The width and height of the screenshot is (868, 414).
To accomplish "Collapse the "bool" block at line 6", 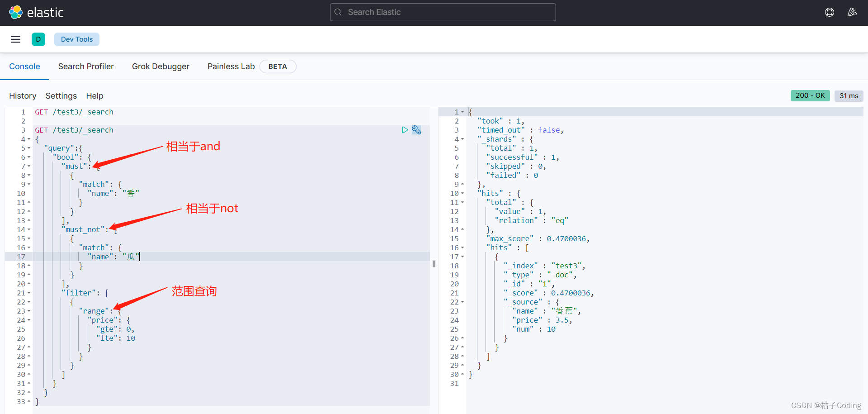I will (29, 157).
